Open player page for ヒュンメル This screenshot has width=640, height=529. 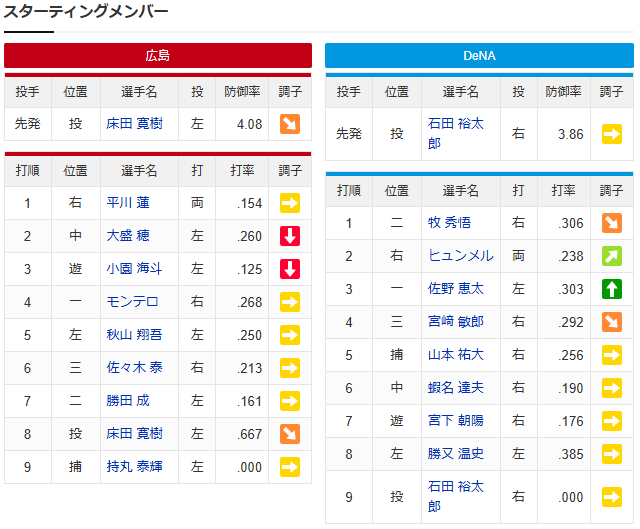coord(460,256)
